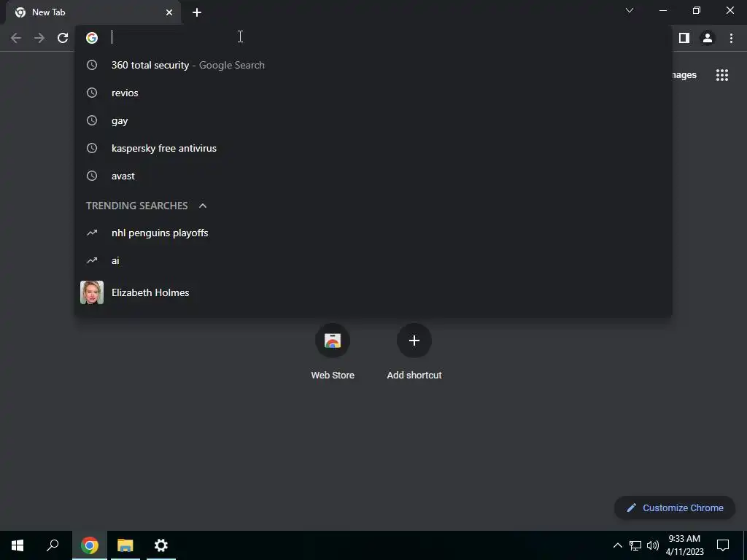Select kaspersky free antivirus suggestion

pyautogui.click(x=373, y=148)
